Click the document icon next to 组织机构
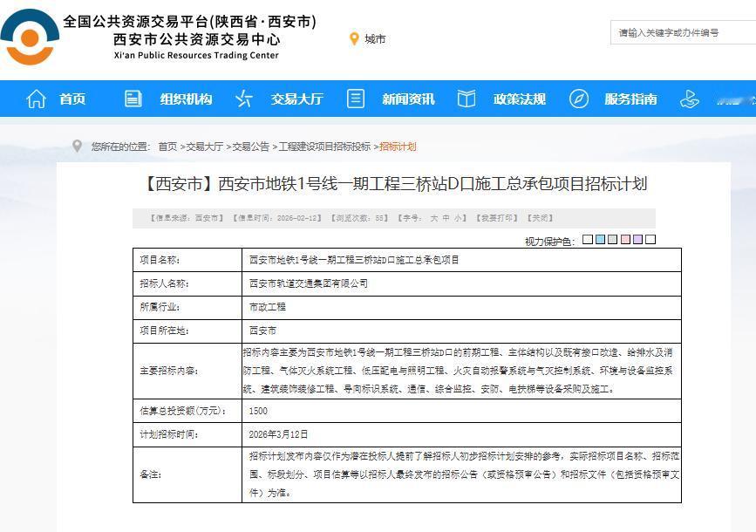 [133, 99]
